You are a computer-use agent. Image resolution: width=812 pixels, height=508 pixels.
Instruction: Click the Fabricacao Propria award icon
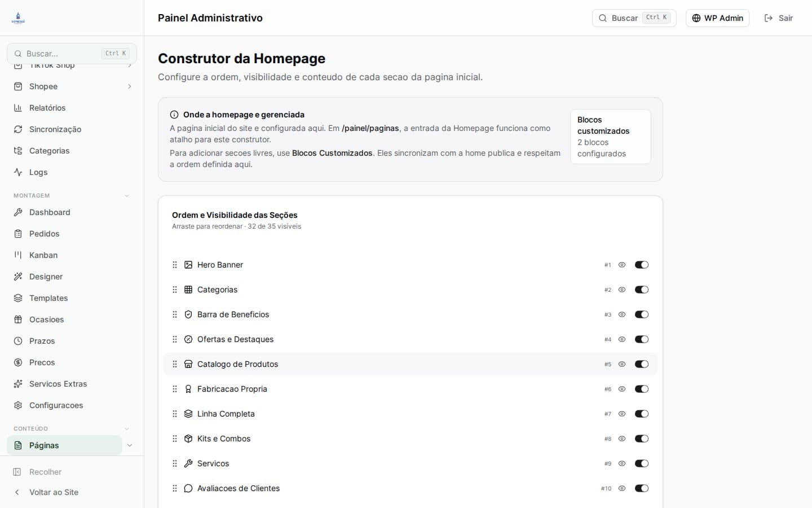click(x=188, y=389)
